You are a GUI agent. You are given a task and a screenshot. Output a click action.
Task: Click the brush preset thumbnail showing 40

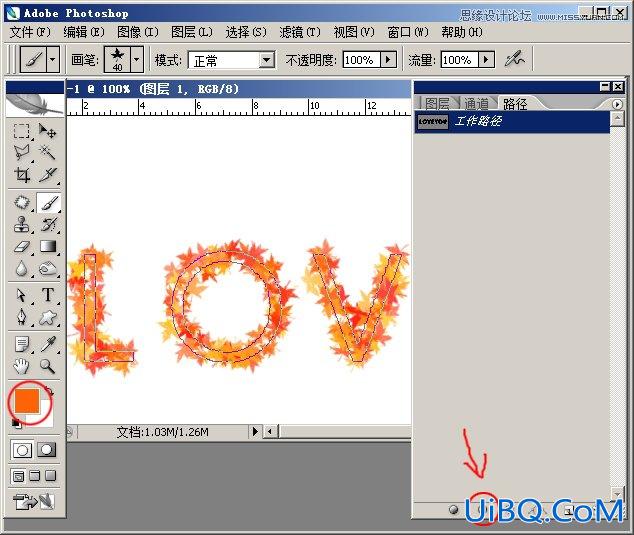pos(118,59)
